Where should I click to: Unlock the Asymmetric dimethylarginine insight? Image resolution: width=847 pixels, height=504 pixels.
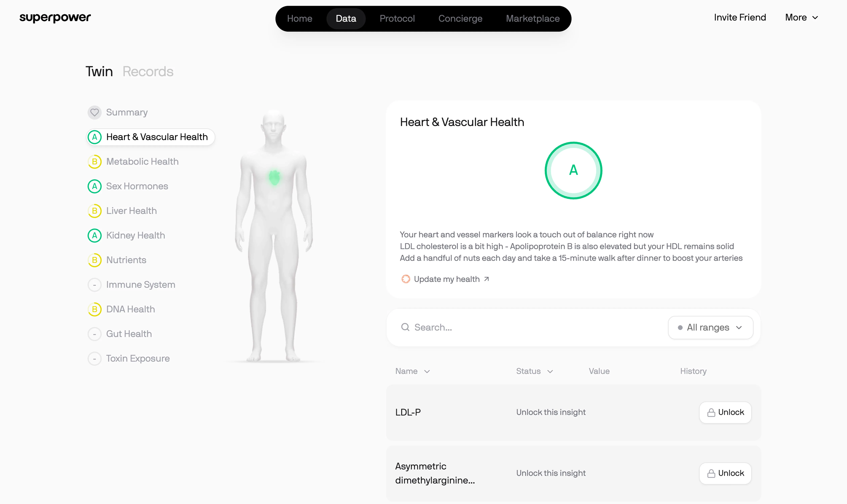(725, 473)
